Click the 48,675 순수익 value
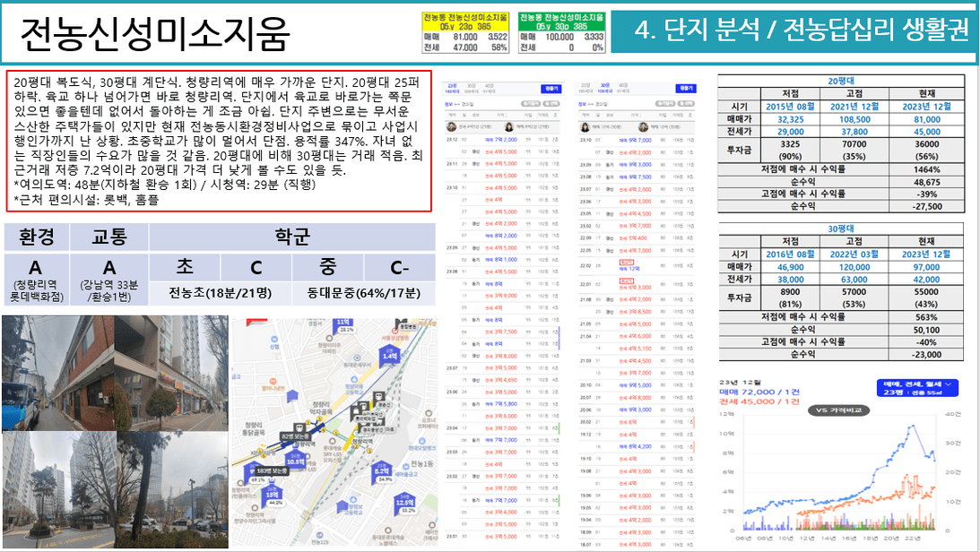The image size is (980, 552). point(927,182)
